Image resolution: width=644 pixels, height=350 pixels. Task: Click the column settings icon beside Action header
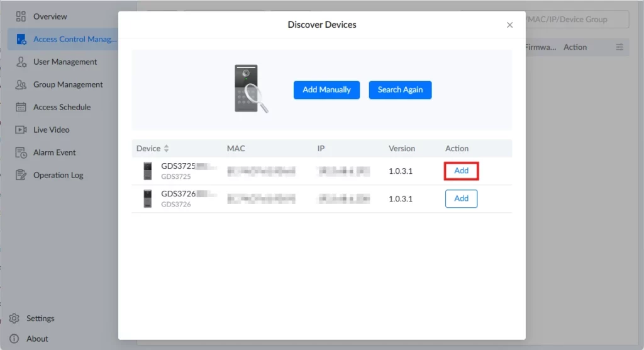(x=619, y=47)
